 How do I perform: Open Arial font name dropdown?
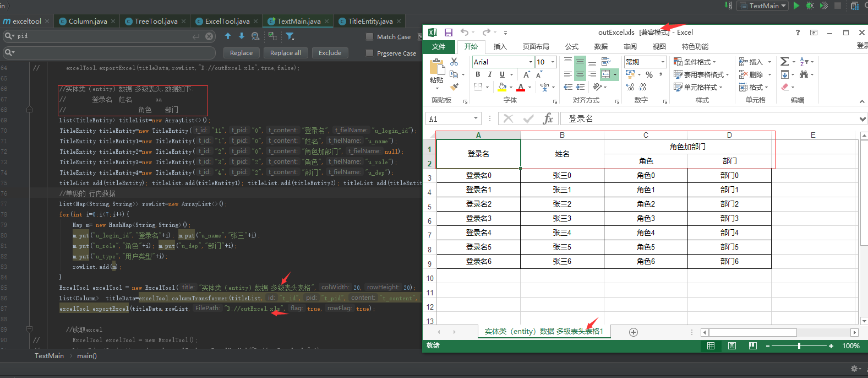click(x=531, y=62)
